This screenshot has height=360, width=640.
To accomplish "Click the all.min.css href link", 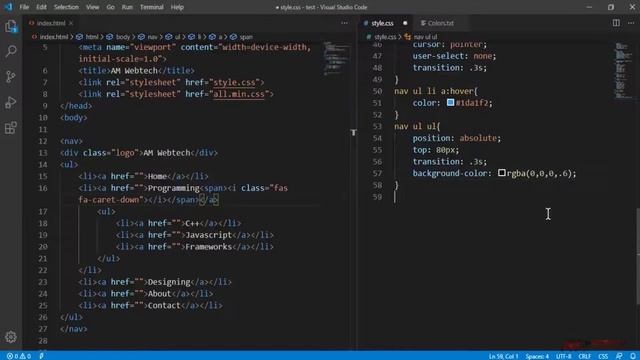I will click(x=239, y=94).
